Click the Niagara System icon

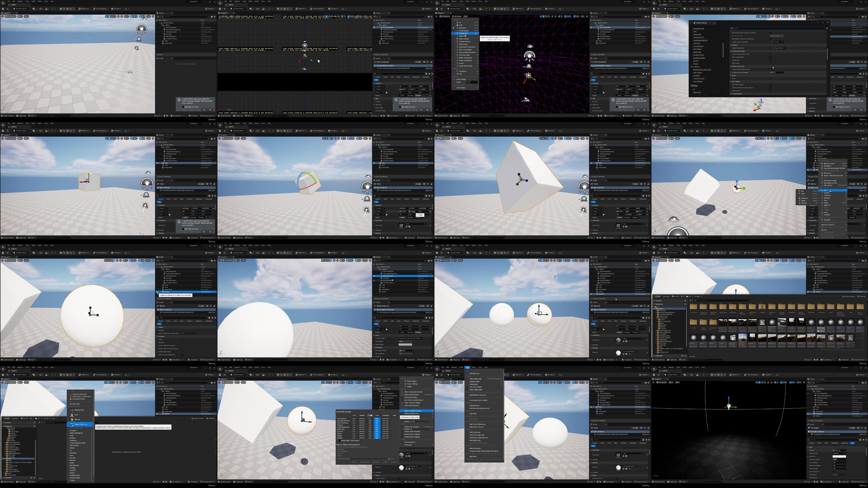pos(72,424)
